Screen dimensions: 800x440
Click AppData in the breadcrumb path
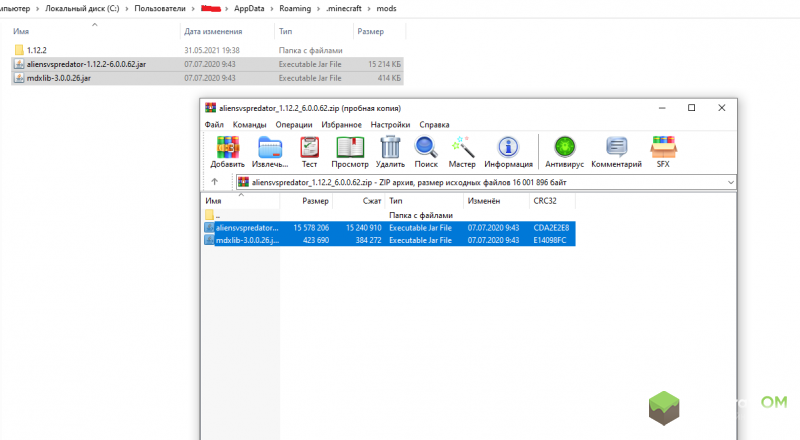click(251, 9)
